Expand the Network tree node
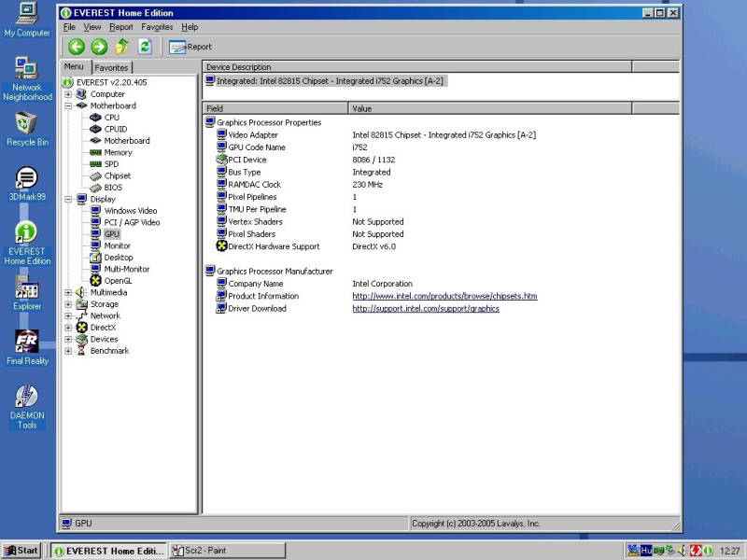The image size is (747, 560). [x=68, y=315]
